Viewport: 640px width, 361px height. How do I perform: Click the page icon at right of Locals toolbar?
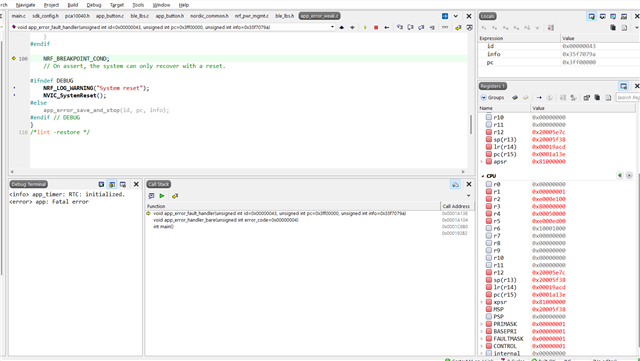click(x=624, y=27)
